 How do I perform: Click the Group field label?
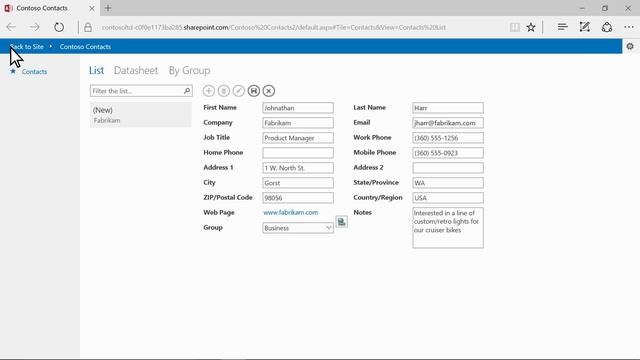213,227
